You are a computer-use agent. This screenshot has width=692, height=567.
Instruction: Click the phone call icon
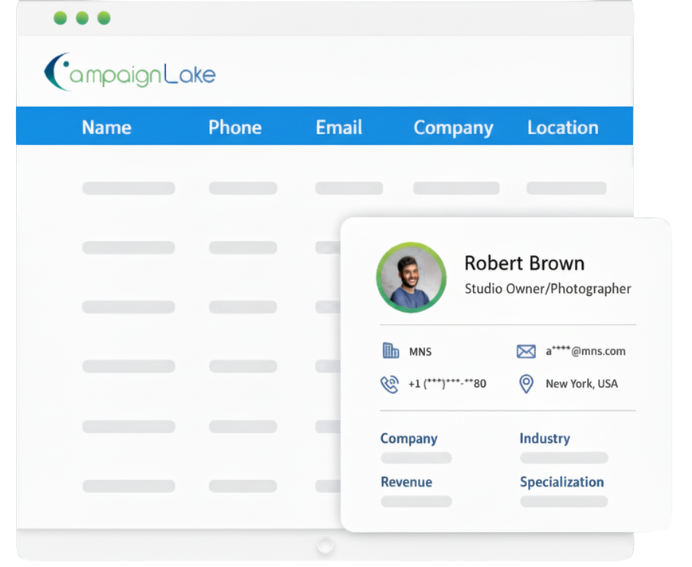[390, 384]
